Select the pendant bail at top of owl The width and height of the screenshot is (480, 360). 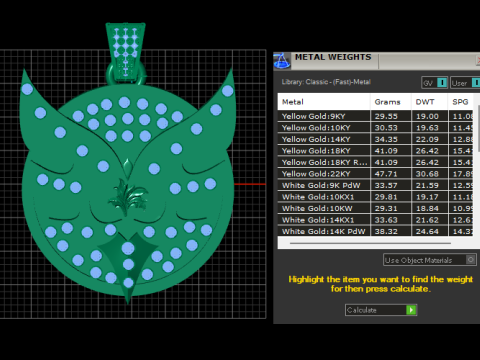coord(126,52)
